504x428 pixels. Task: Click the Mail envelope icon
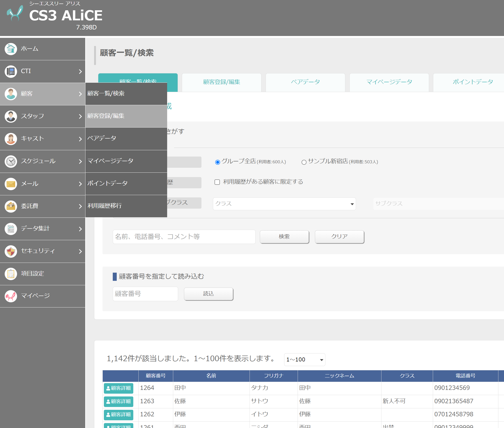point(11,184)
